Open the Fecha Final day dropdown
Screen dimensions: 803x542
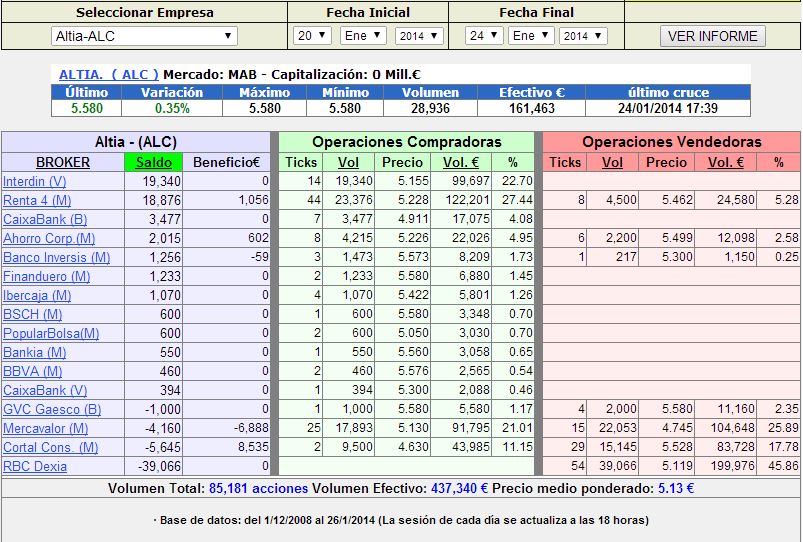(483, 36)
